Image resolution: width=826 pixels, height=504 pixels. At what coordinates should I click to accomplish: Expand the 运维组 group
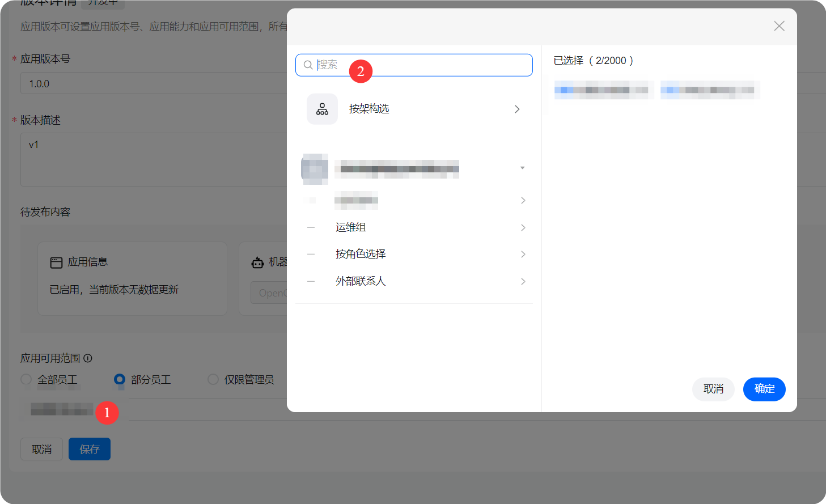point(523,227)
